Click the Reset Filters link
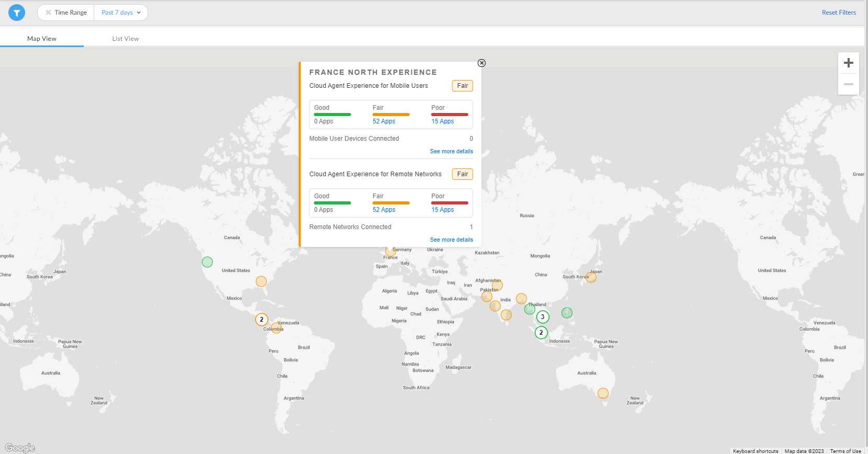The height and width of the screenshot is (454, 868). point(839,13)
